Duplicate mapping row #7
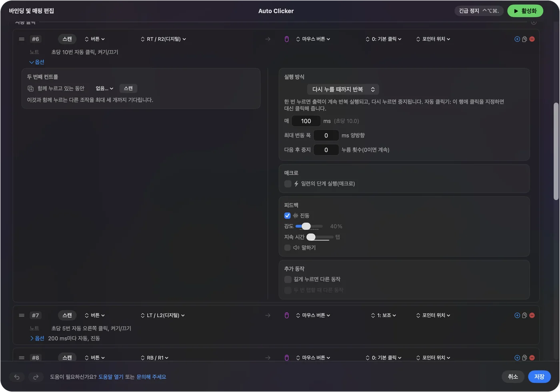560x392 pixels. (524, 315)
